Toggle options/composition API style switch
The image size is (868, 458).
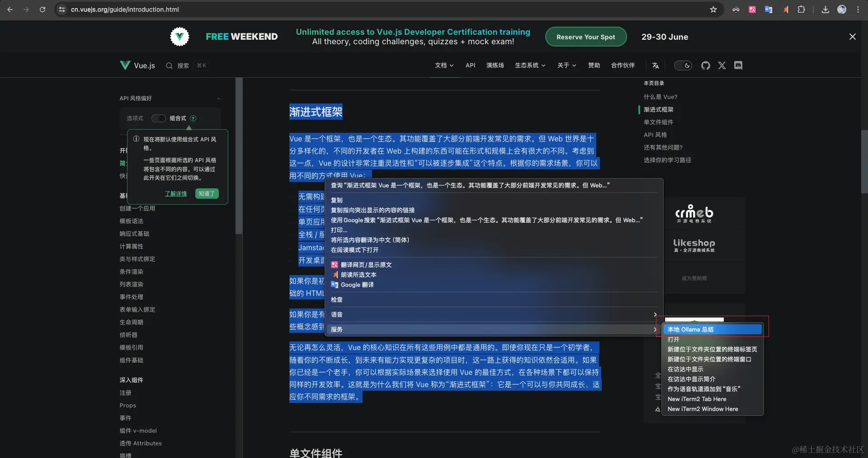tap(158, 118)
